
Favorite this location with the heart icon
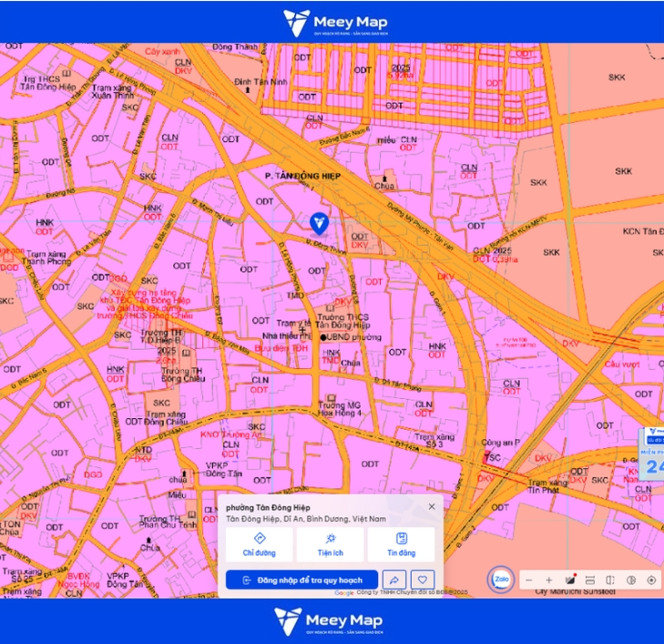coord(423,579)
